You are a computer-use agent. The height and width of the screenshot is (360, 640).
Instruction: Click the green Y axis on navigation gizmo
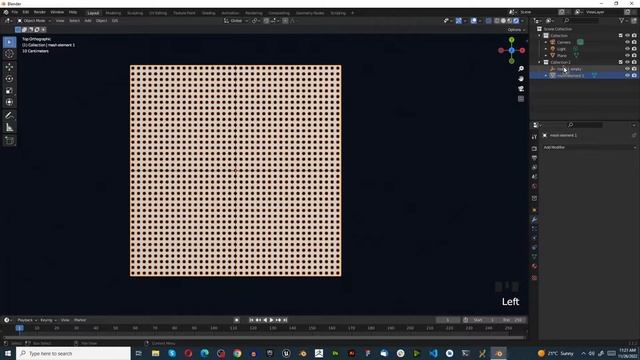coord(511,40)
